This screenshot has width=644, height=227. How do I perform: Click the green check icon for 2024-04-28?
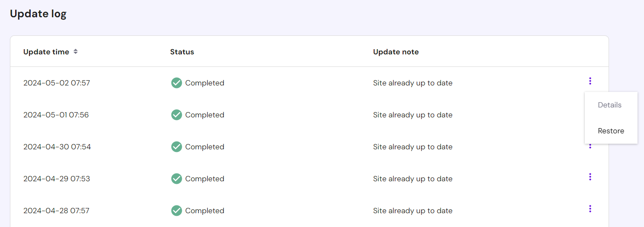[x=176, y=211]
